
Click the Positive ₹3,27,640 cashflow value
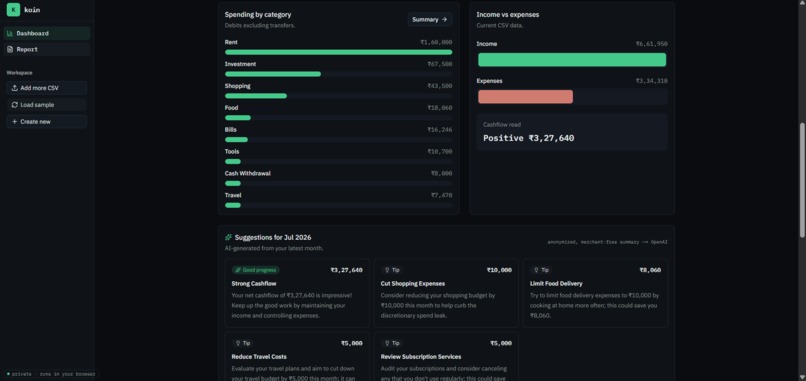(x=528, y=138)
